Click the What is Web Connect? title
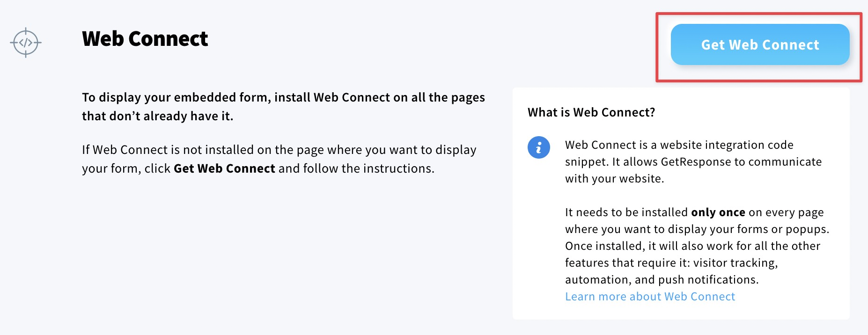 pyautogui.click(x=591, y=112)
